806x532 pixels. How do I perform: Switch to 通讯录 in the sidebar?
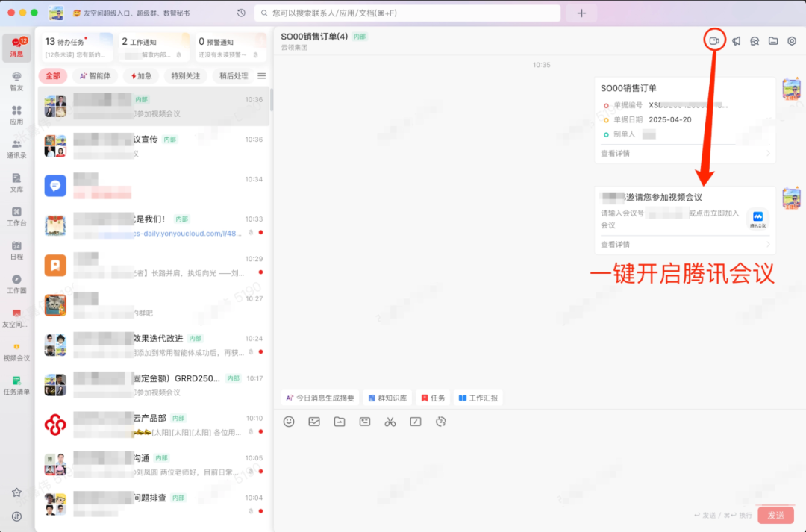16,149
